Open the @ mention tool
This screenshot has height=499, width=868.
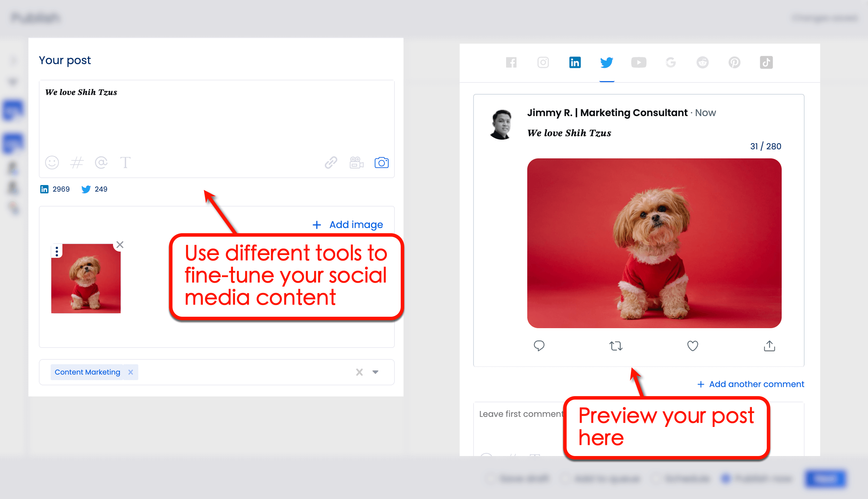tap(101, 163)
